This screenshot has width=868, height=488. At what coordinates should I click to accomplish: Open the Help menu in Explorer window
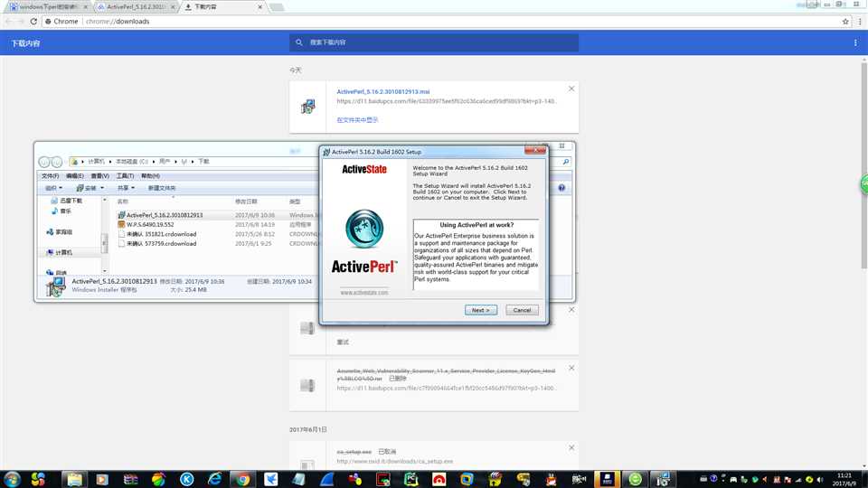(x=150, y=176)
